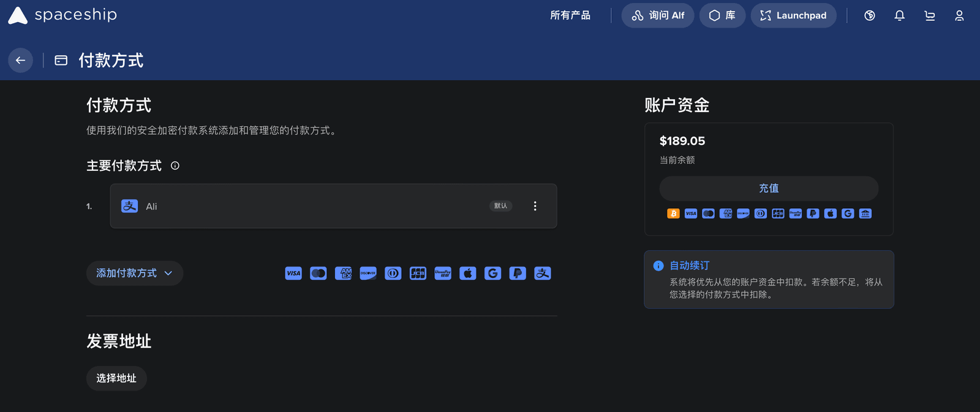Click the 选择地址 button

[116, 378]
